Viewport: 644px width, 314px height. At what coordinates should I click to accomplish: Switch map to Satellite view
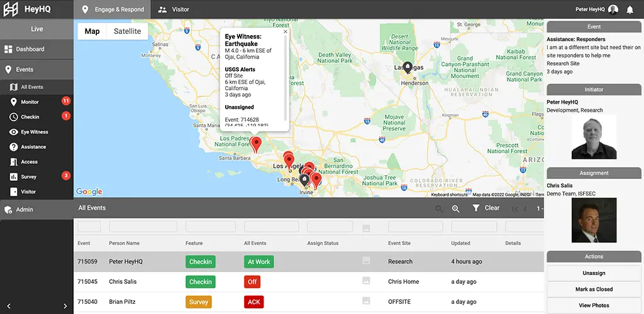pyautogui.click(x=127, y=31)
